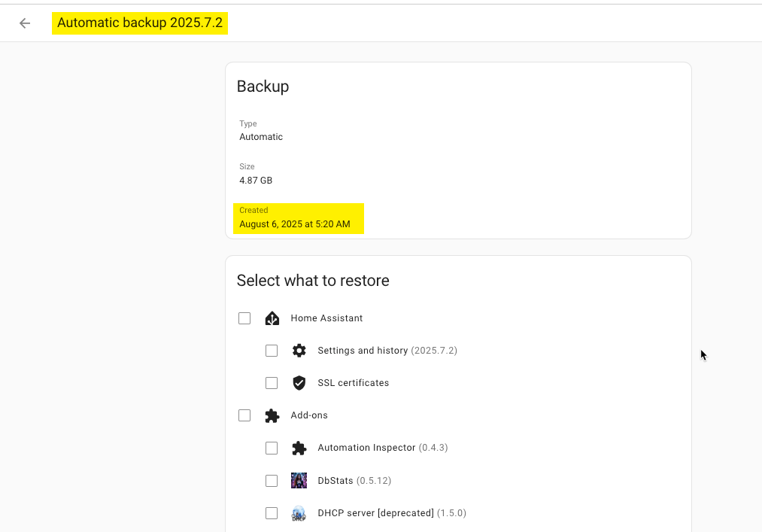762x532 pixels.
Task: Select the Add-ons group checkbox
Action: (244, 415)
